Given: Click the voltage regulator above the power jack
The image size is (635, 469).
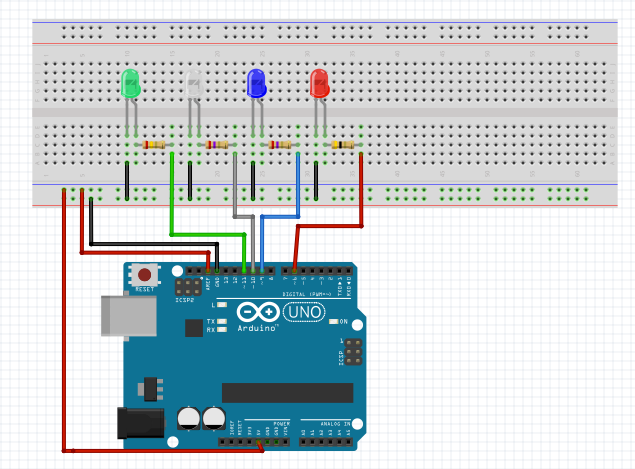Looking at the screenshot, I should [x=151, y=389].
